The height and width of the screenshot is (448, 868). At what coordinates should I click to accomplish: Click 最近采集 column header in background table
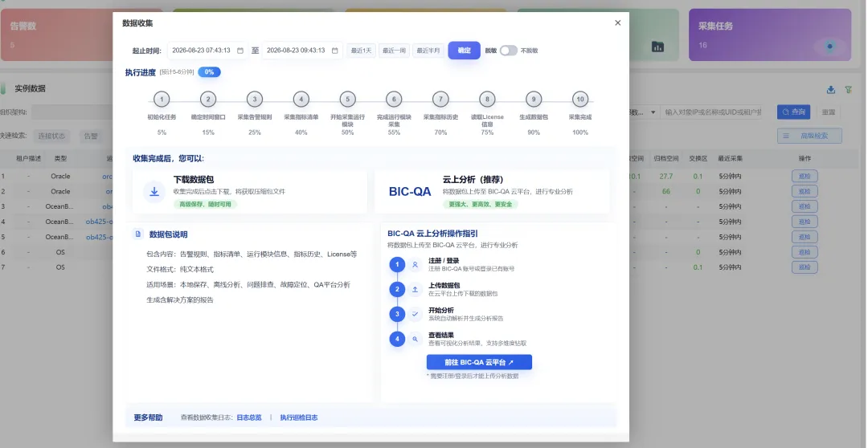(x=730, y=158)
